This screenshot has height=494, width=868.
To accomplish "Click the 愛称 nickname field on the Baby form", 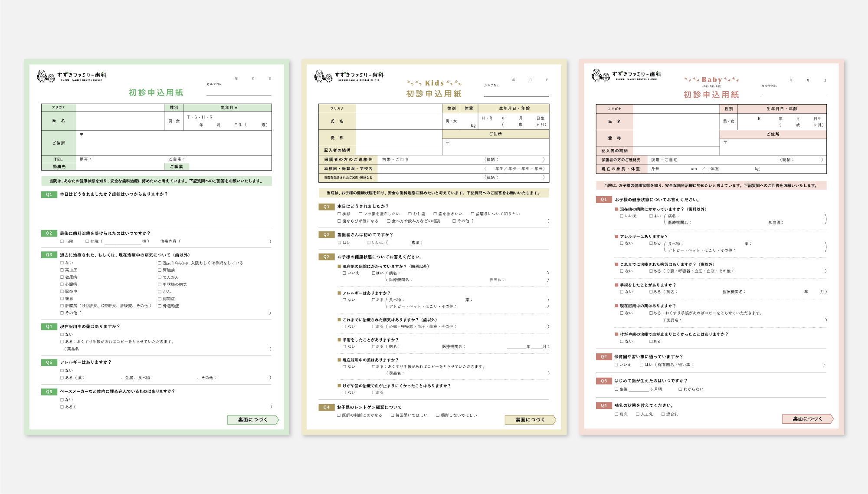I will [x=676, y=138].
